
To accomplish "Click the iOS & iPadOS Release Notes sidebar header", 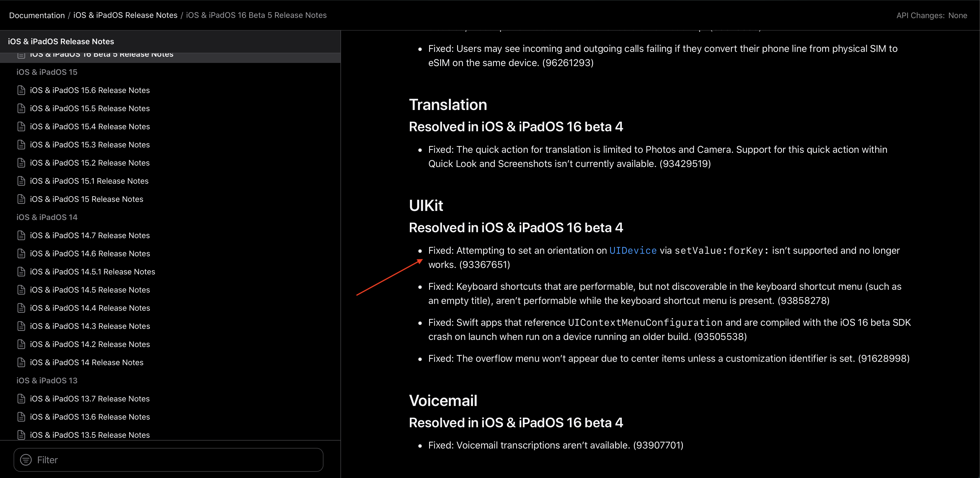I will point(61,41).
